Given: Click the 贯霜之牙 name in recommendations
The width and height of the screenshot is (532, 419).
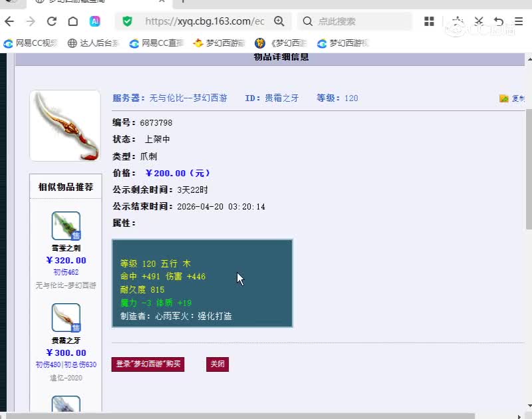Looking at the screenshot, I should click(x=66, y=341).
